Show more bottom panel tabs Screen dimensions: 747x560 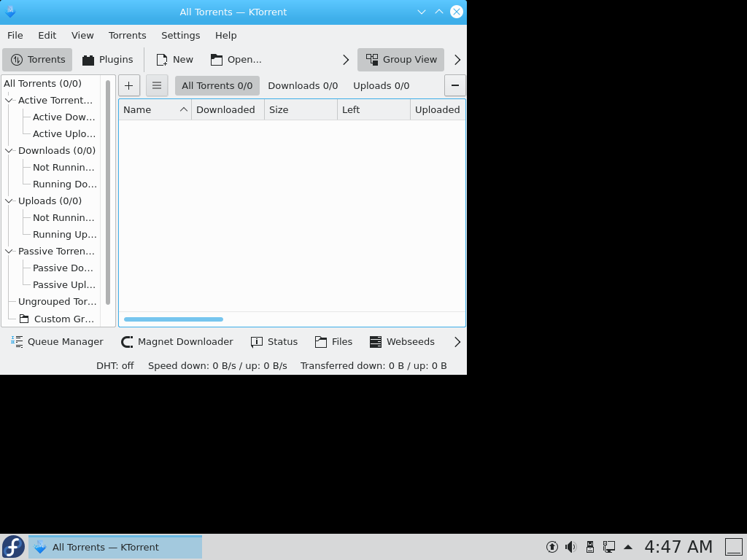click(x=457, y=342)
